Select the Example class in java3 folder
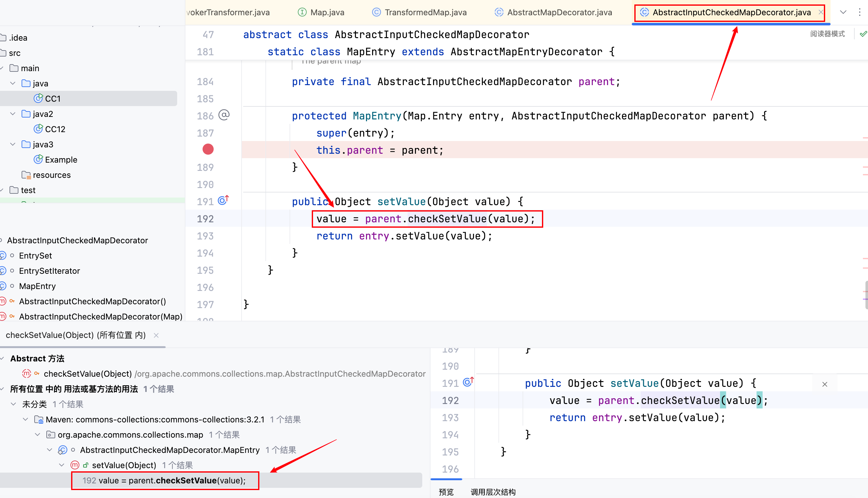The width and height of the screenshot is (868, 498). (x=61, y=159)
